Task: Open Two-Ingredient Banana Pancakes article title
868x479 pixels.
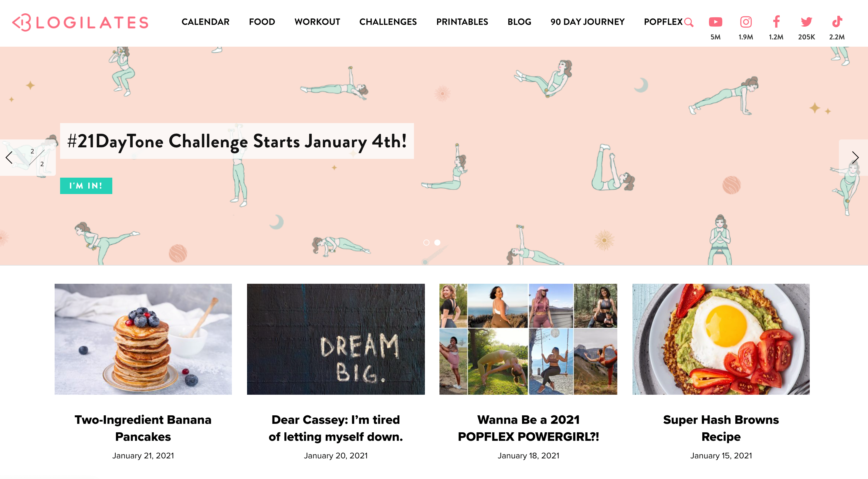Action: point(143,428)
